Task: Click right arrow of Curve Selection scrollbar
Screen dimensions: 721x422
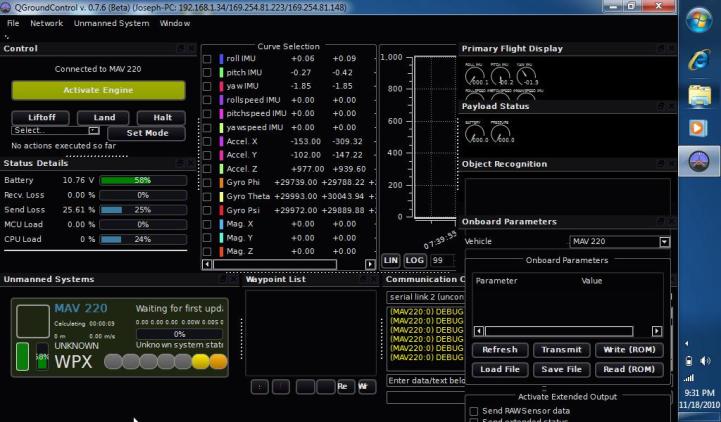Action: pyautogui.click(x=370, y=264)
